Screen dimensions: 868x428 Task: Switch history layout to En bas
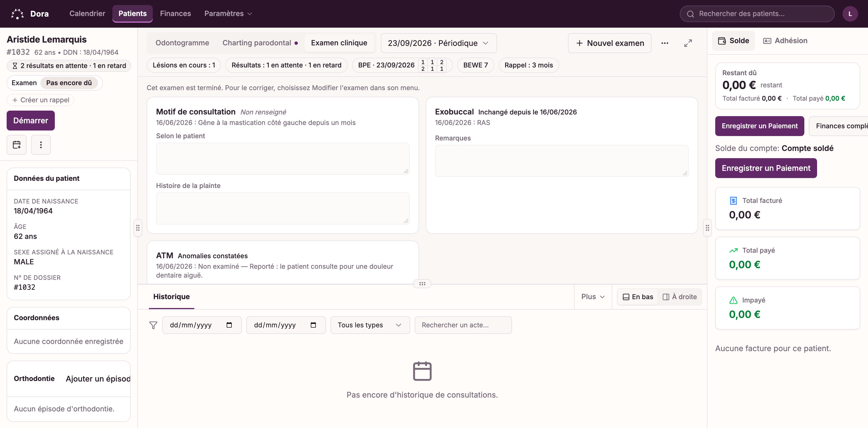637,297
